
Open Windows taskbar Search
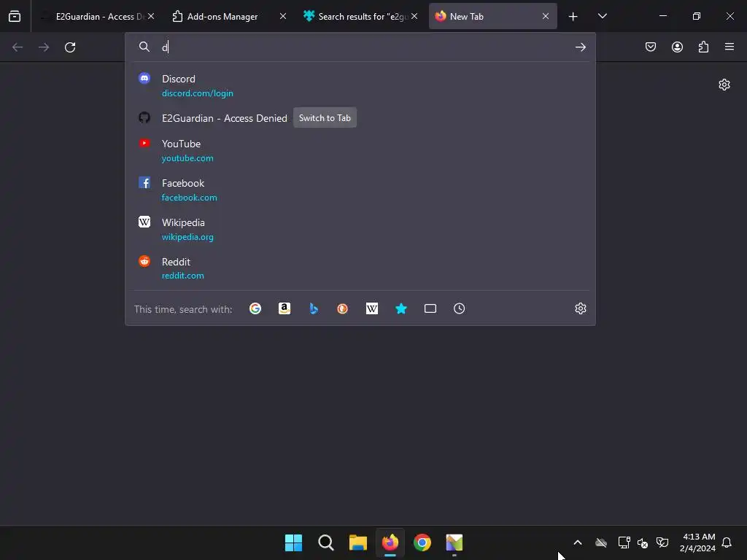326,542
